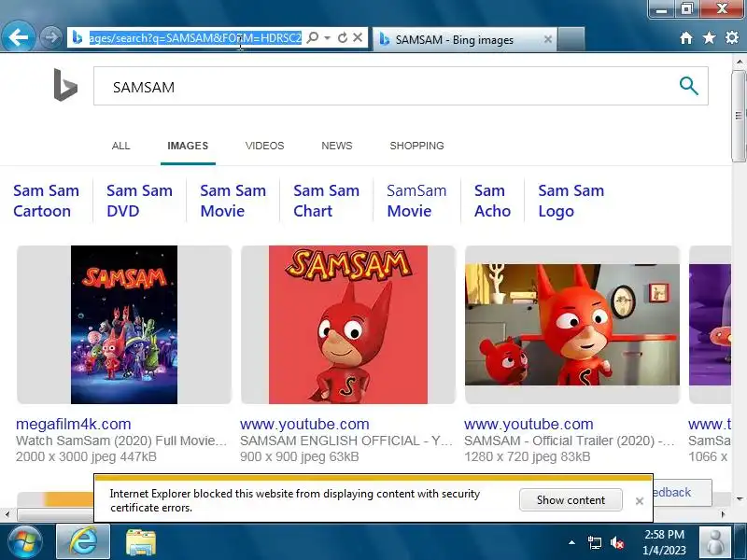Click the search magnifier in address bar
Screen dimensions: 747x560
click(x=313, y=37)
